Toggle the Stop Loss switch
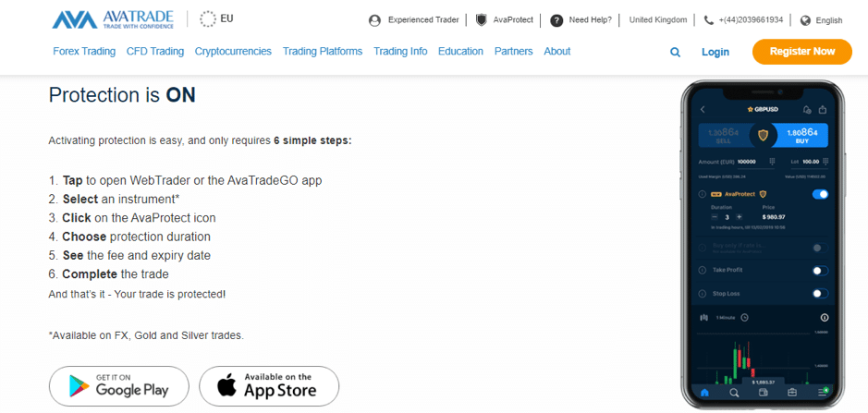The width and height of the screenshot is (868, 413). 820,294
